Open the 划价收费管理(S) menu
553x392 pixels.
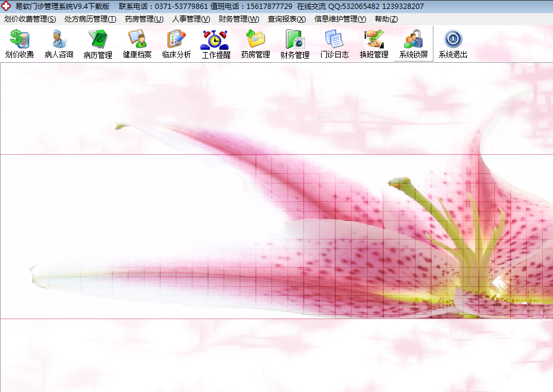[x=30, y=19]
